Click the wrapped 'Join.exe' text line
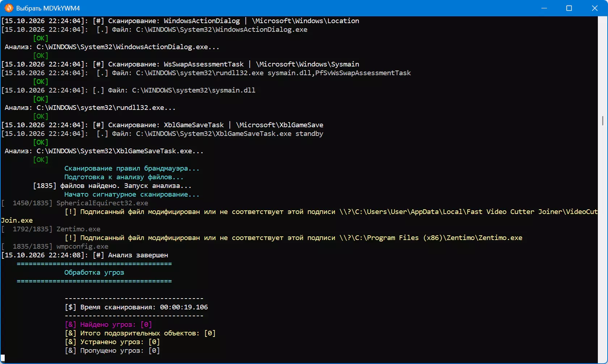 click(x=17, y=220)
